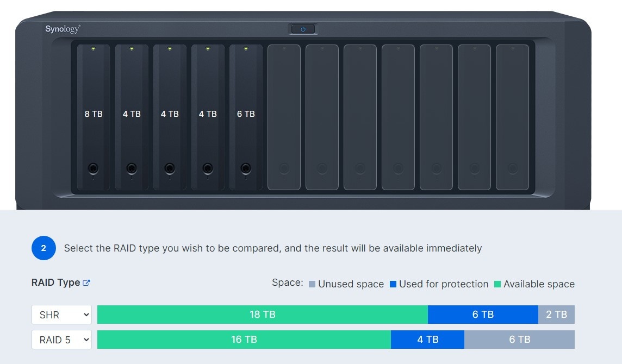Click the green status LED above the 8 TB drive

click(x=93, y=49)
